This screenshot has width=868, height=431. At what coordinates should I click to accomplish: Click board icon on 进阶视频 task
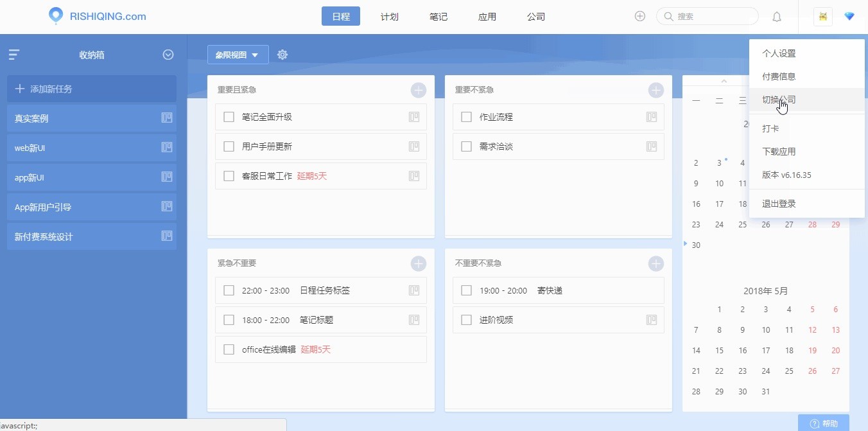652,320
